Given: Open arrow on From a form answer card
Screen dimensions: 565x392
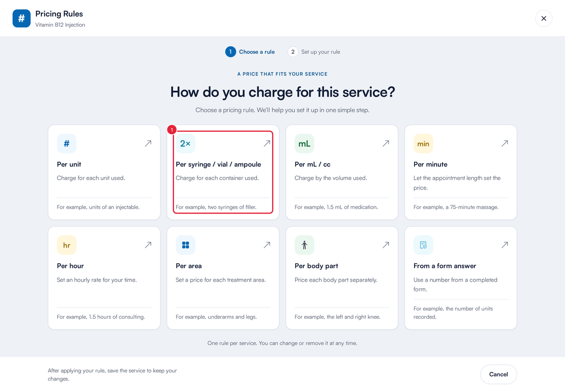Looking at the screenshot, I should [504, 245].
